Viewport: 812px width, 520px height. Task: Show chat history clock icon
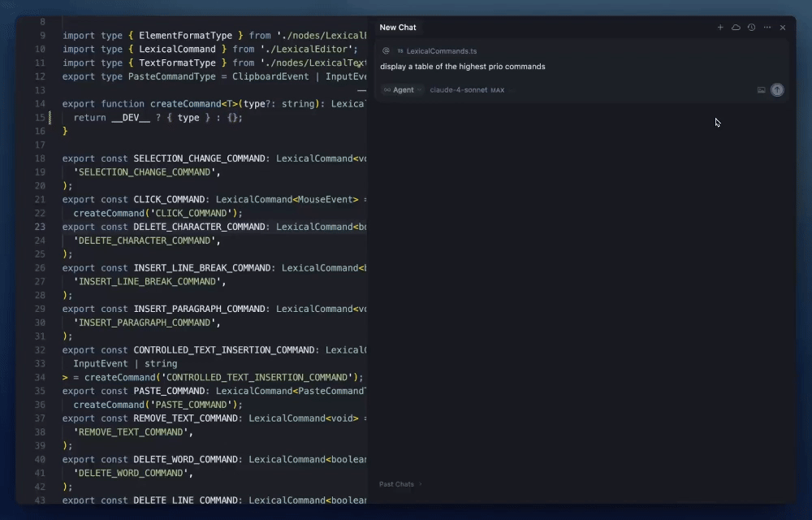click(x=751, y=28)
